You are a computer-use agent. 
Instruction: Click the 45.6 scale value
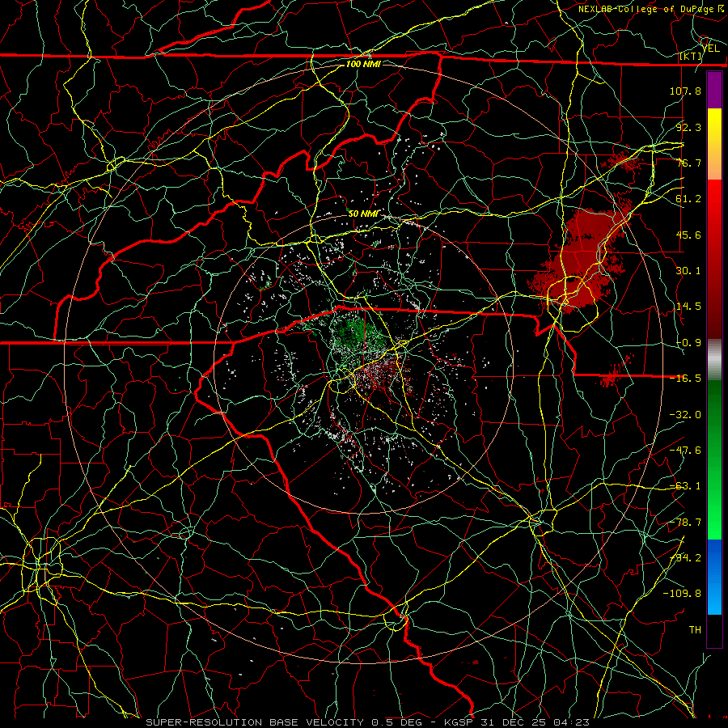[688, 235]
